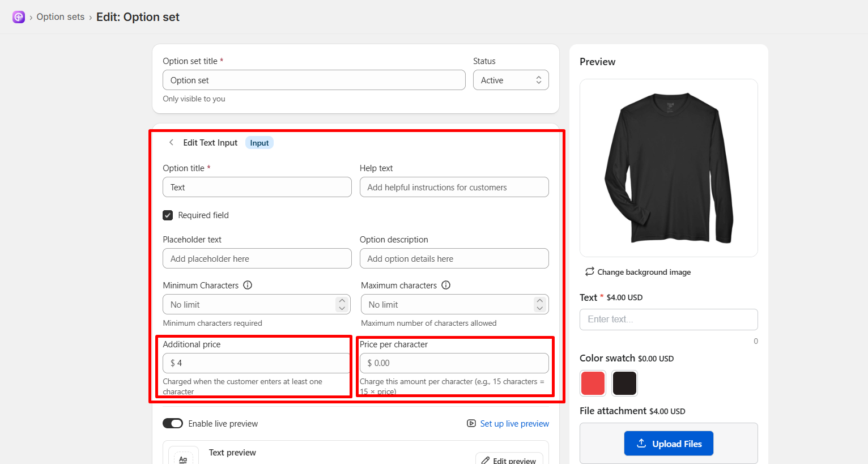The height and width of the screenshot is (464, 868).
Task: Click the Enter text preview field
Action: click(x=669, y=320)
